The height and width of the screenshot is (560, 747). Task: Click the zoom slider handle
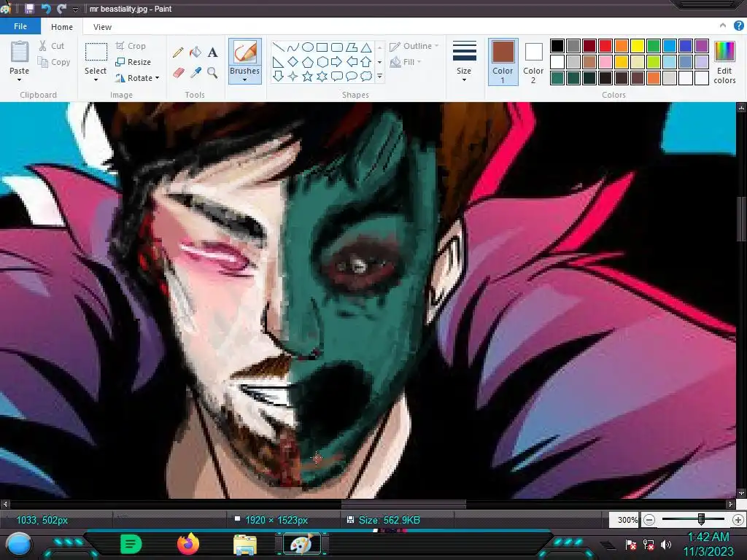[x=701, y=519]
